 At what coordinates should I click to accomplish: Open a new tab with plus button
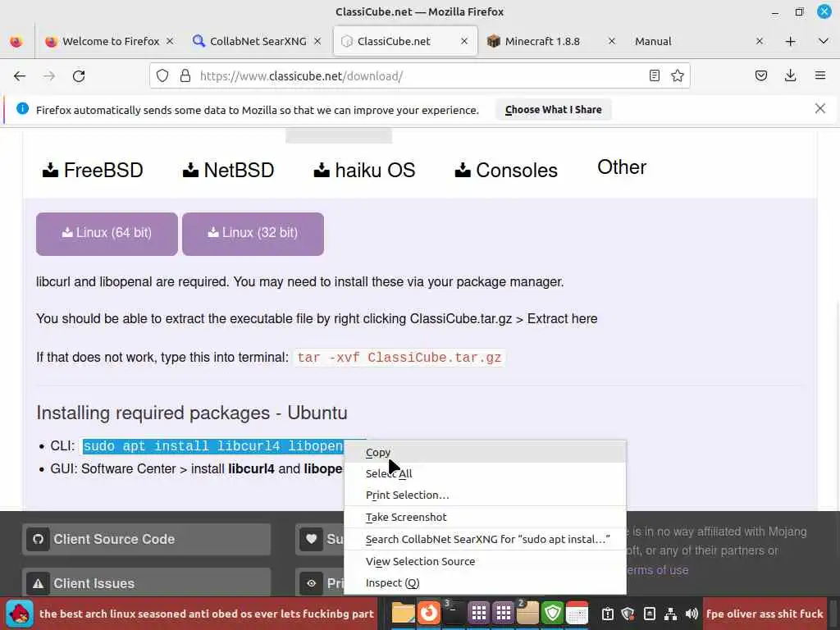click(790, 42)
